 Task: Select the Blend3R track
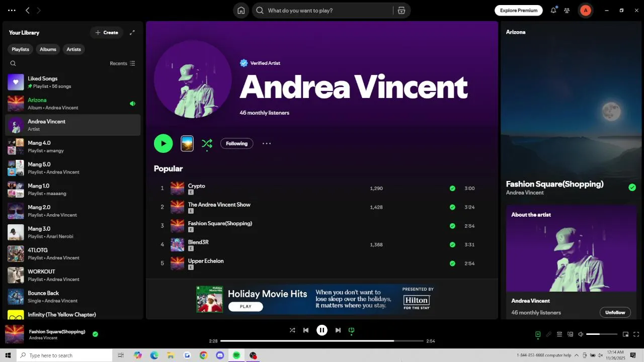(x=322, y=245)
